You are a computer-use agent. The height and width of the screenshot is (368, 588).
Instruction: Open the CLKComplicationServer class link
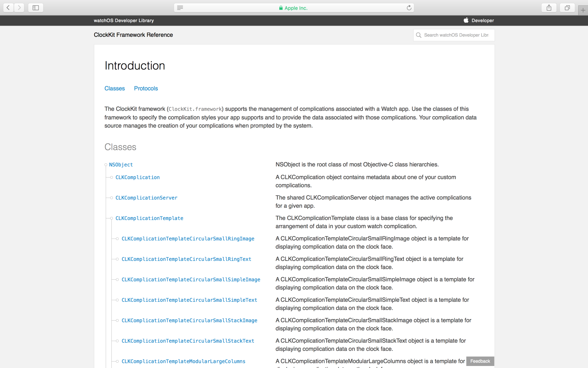pos(146,198)
